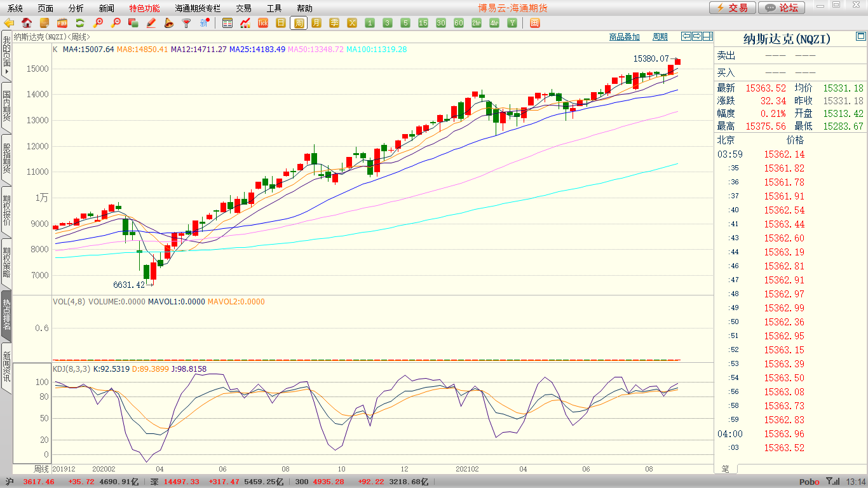The image size is (868, 488).
Task: Select the red pencil drawing tool
Action: [x=151, y=23]
